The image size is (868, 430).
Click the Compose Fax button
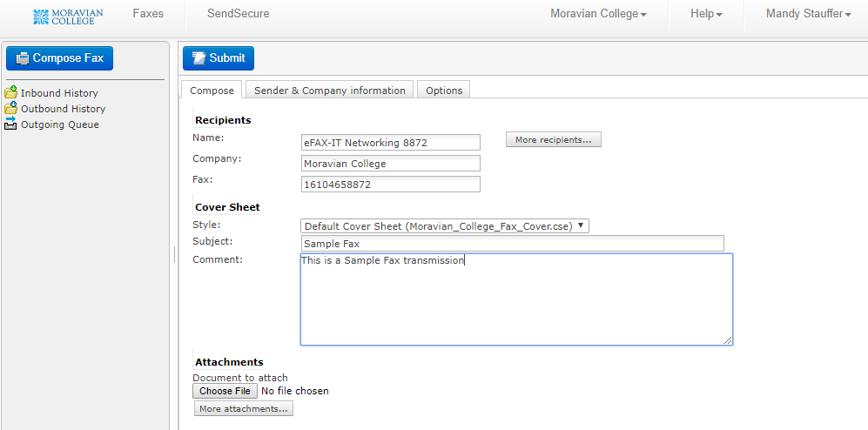pos(59,58)
